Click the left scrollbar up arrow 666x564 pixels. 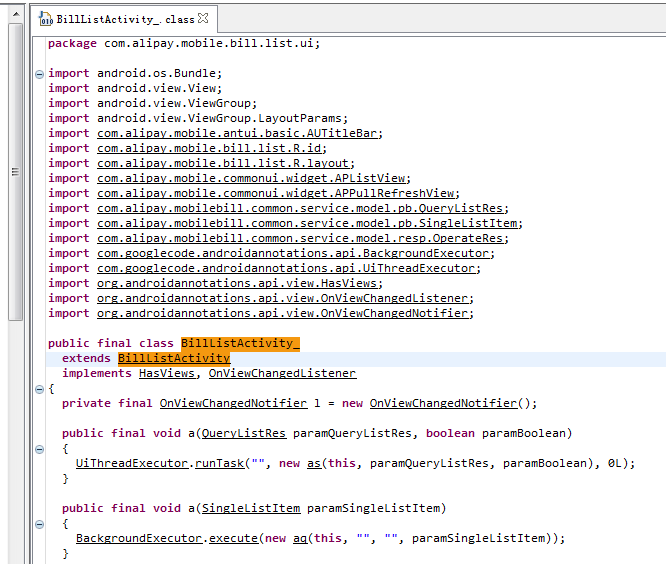[16, 14]
